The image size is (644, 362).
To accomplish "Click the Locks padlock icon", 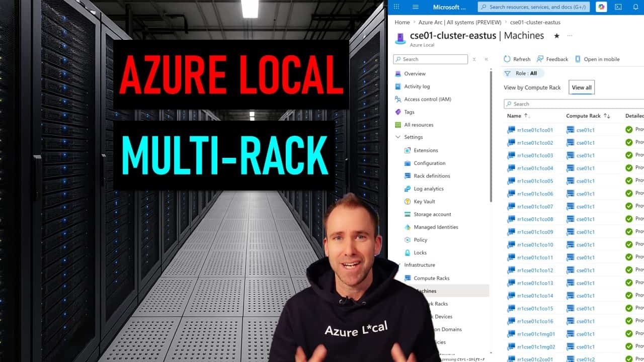I will point(408,253).
